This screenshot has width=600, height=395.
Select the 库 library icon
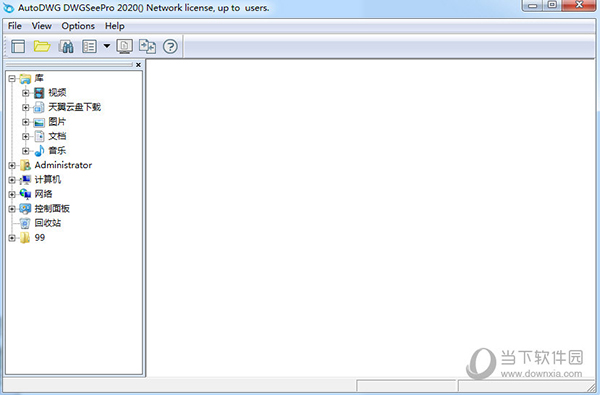coord(25,79)
